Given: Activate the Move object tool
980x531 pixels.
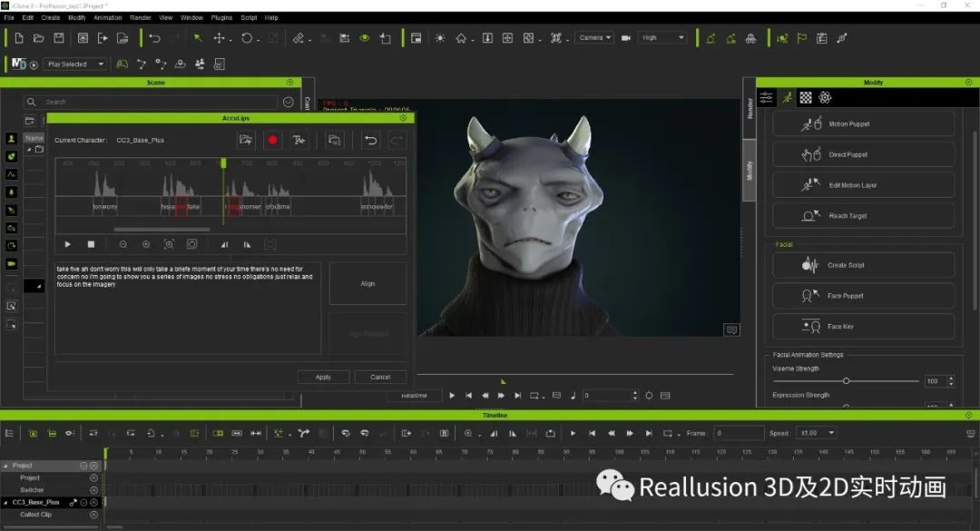Looking at the screenshot, I should tap(219, 38).
